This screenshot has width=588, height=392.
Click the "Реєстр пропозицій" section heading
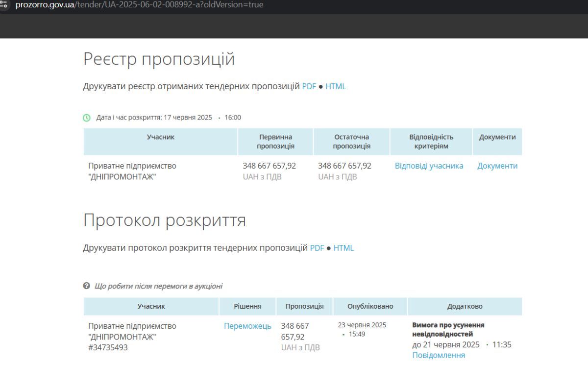pyautogui.click(x=159, y=59)
